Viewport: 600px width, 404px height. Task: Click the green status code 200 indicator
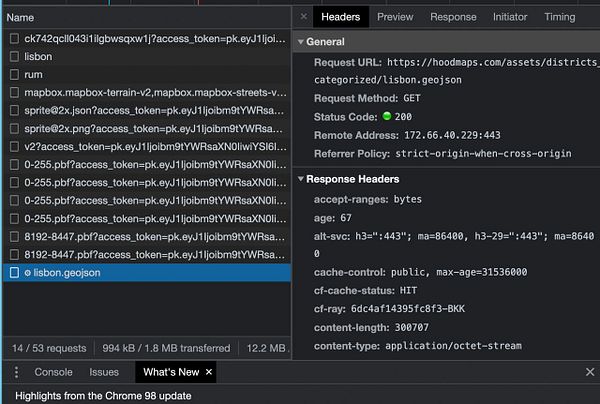[x=387, y=116]
